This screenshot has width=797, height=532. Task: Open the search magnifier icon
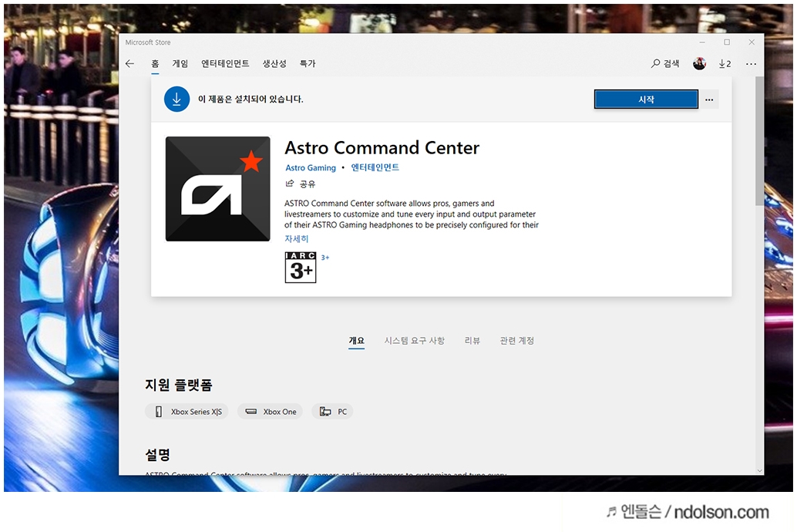click(x=655, y=63)
